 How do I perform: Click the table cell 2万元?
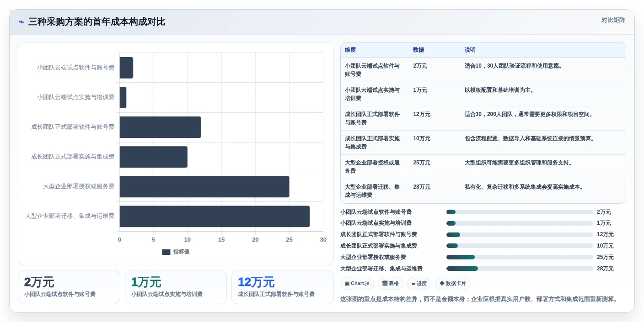click(x=420, y=66)
